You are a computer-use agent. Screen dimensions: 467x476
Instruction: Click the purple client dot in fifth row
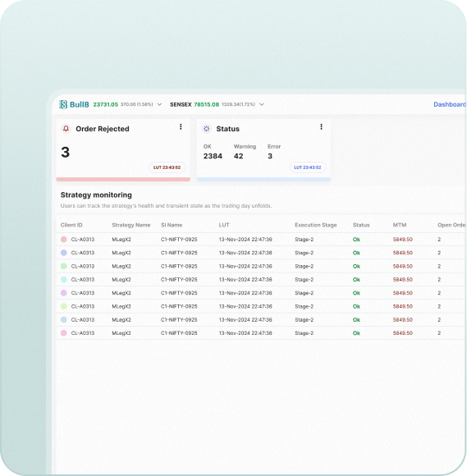click(64, 293)
